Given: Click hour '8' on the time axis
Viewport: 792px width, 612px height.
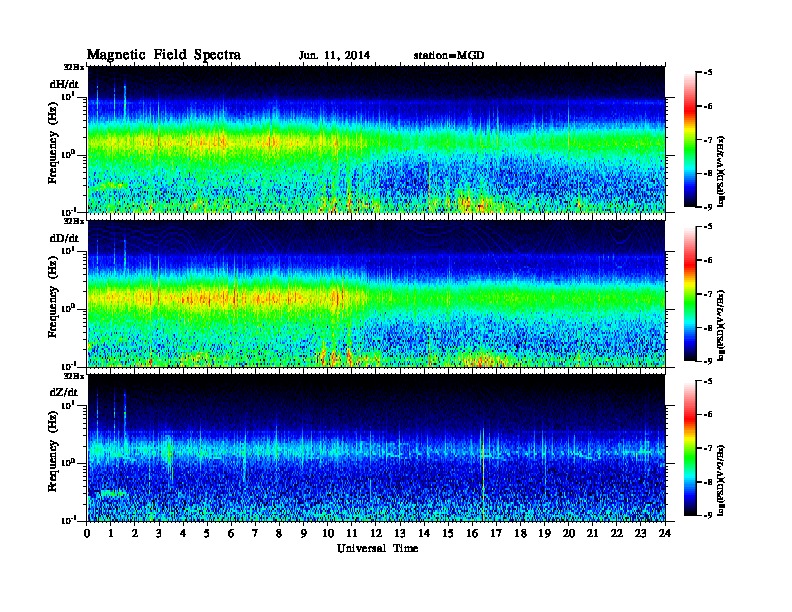Looking at the screenshot, I should pos(279,533).
